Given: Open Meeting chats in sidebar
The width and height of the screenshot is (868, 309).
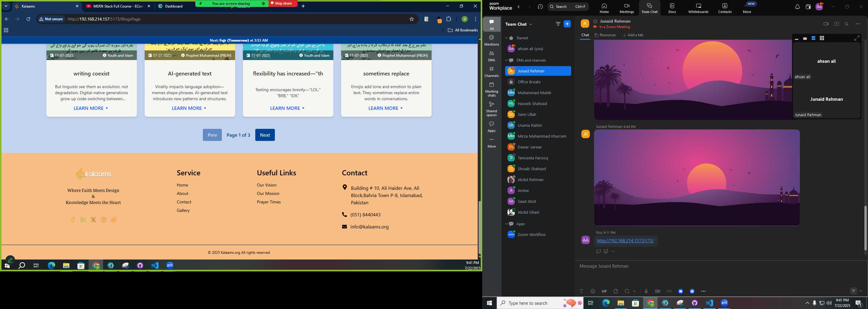Looking at the screenshot, I should 492,89.
